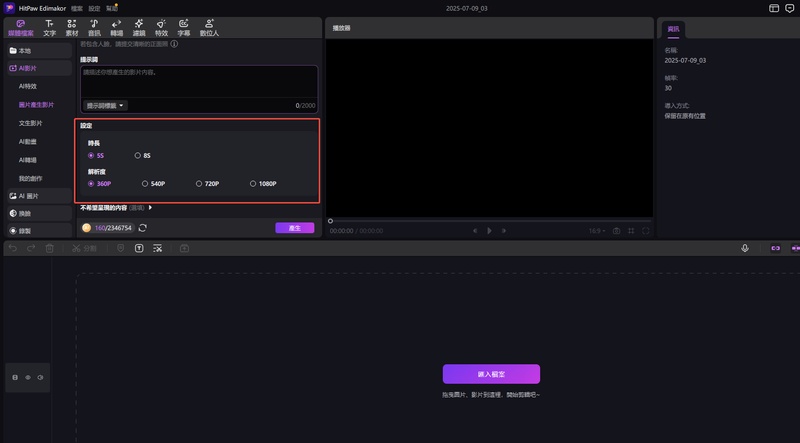Click the 匯入檔案 import button

point(491,374)
